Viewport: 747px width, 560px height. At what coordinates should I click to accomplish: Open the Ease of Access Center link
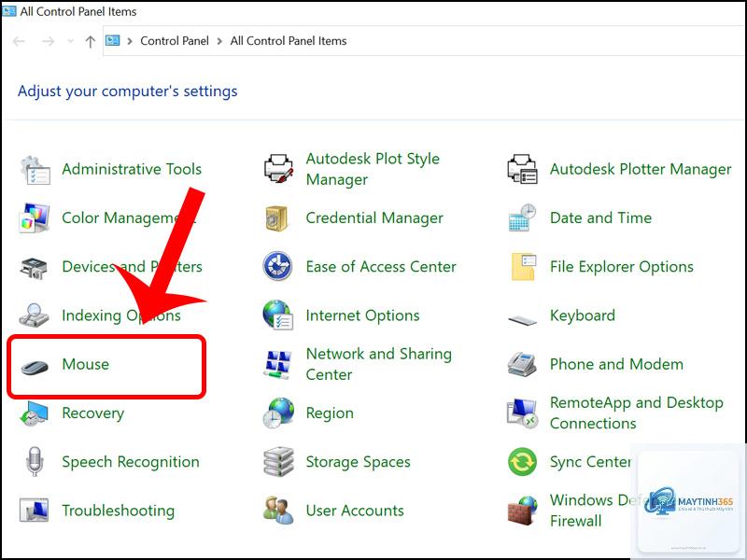tap(381, 267)
